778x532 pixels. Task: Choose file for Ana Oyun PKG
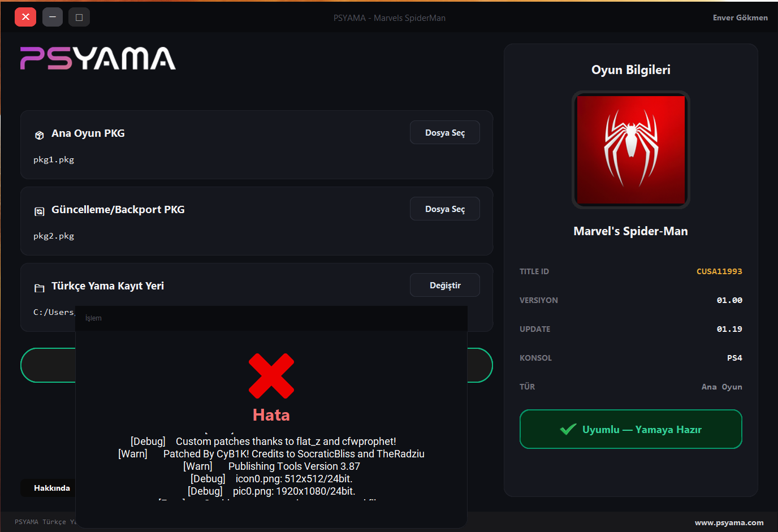(445, 132)
